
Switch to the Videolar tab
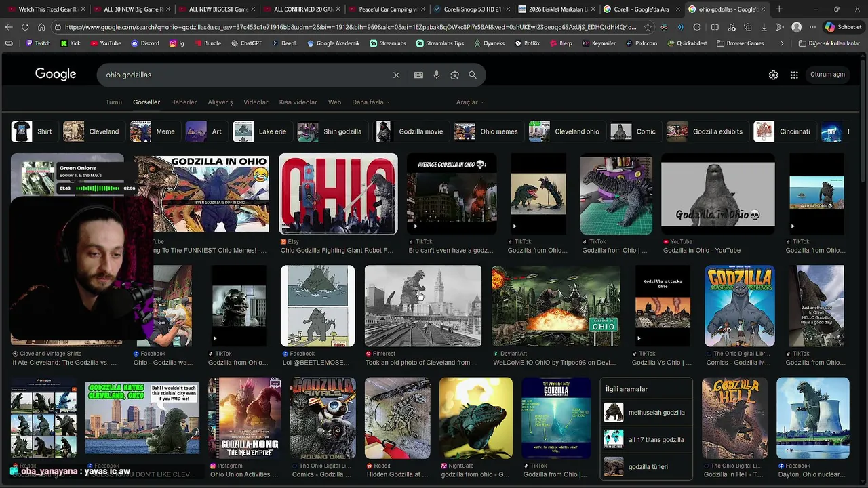tap(256, 102)
